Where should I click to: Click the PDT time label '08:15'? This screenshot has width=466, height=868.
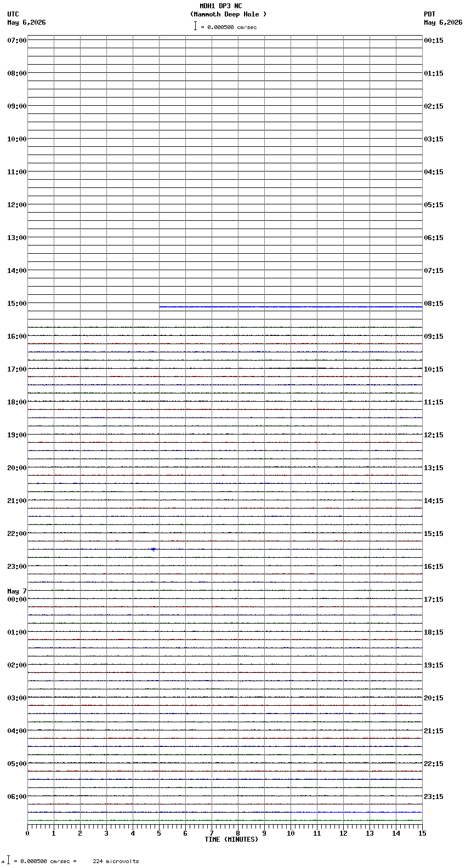tap(433, 304)
